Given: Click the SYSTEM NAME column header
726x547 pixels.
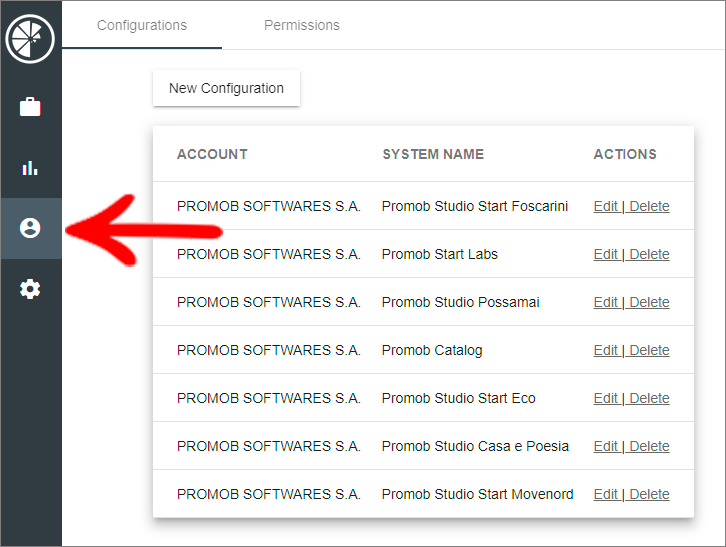Looking at the screenshot, I should click(433, 154).
